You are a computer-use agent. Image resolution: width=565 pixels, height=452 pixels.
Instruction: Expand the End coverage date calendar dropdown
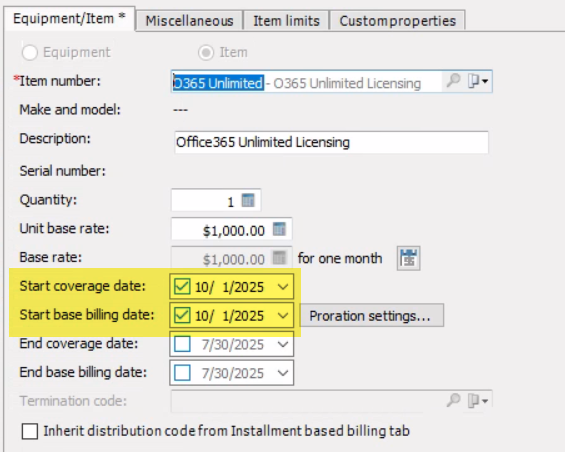pyautogui.click(x=283, y=345)
